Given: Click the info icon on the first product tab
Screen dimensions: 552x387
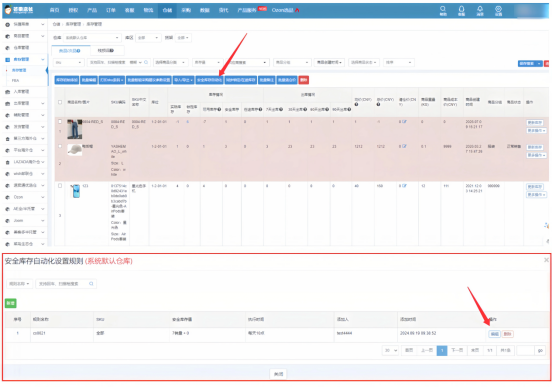Looking at the screenshot, I should click(79, 51).
